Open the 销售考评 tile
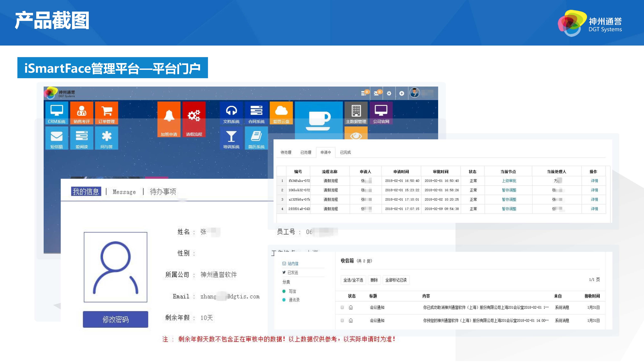The image size is (644, 362). (82, 113)
